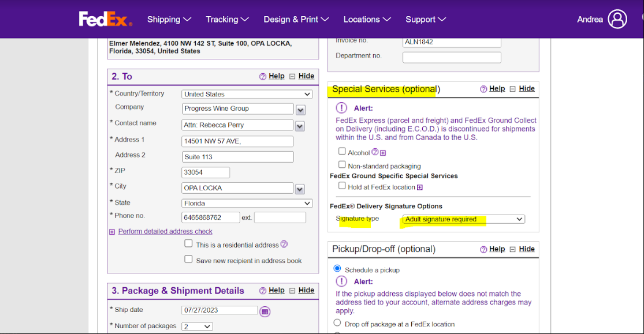
Task: Click the Address 1 input field
Action: tap(237, 141)
